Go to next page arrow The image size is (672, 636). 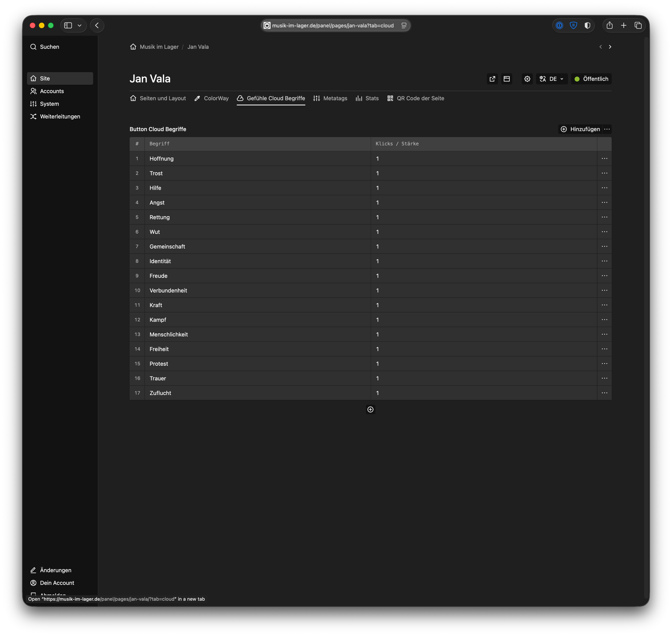610,47
